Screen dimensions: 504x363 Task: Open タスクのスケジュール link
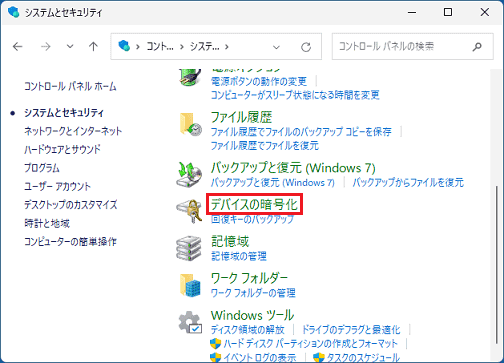pyautogui.click(x=363, y=357)
